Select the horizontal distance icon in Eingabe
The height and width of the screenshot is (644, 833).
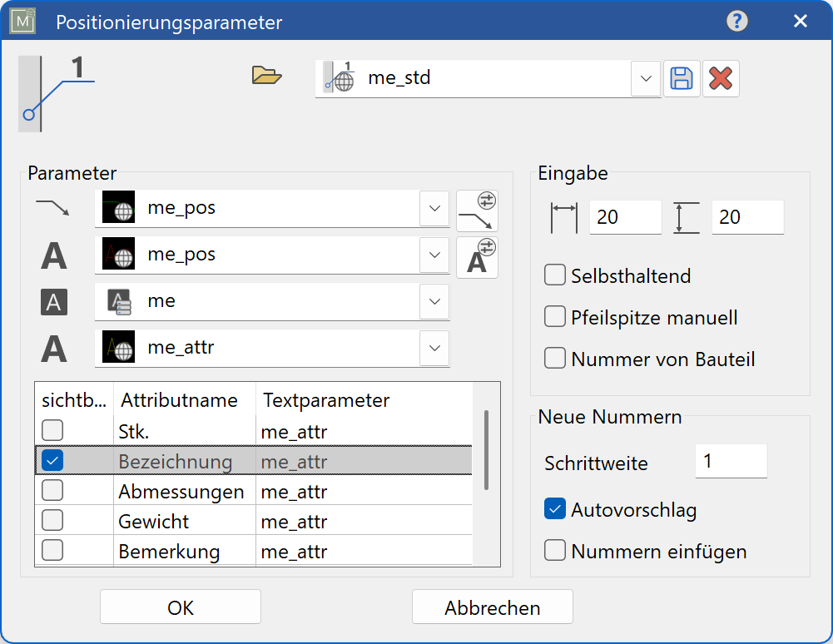[x=566, y=217]
